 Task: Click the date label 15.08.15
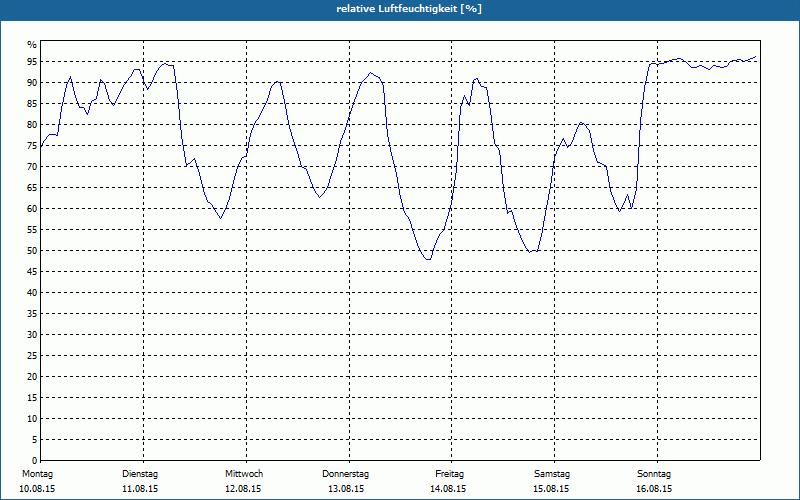[x=551, y=489]
